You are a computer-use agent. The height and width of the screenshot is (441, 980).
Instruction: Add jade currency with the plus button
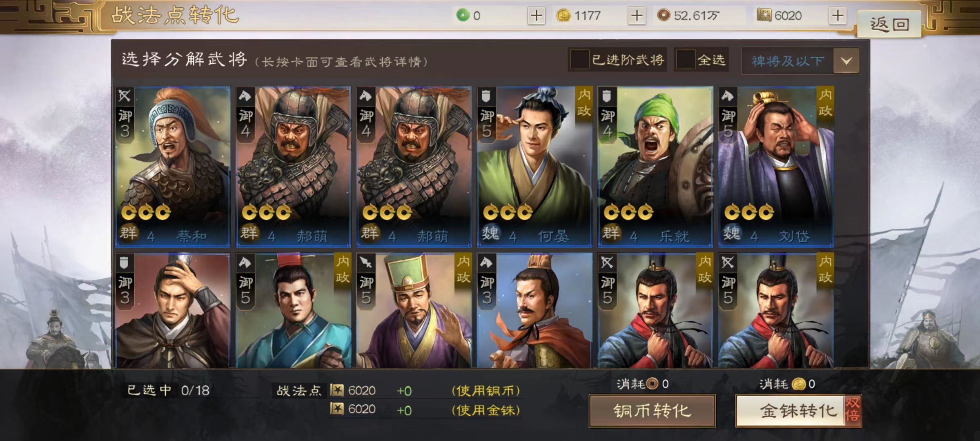pos(536,16)
